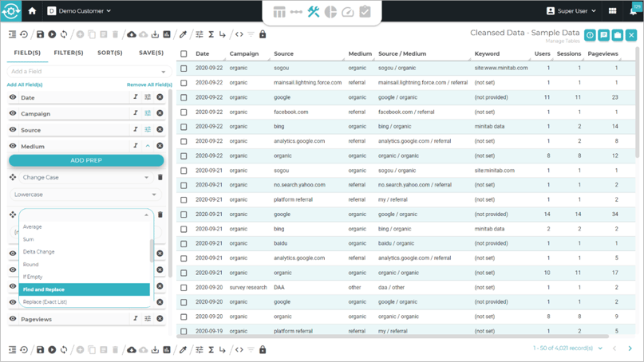The image size is (644, 362).
Task: Open the apps grid icon
Action: (x=612, y=11)
